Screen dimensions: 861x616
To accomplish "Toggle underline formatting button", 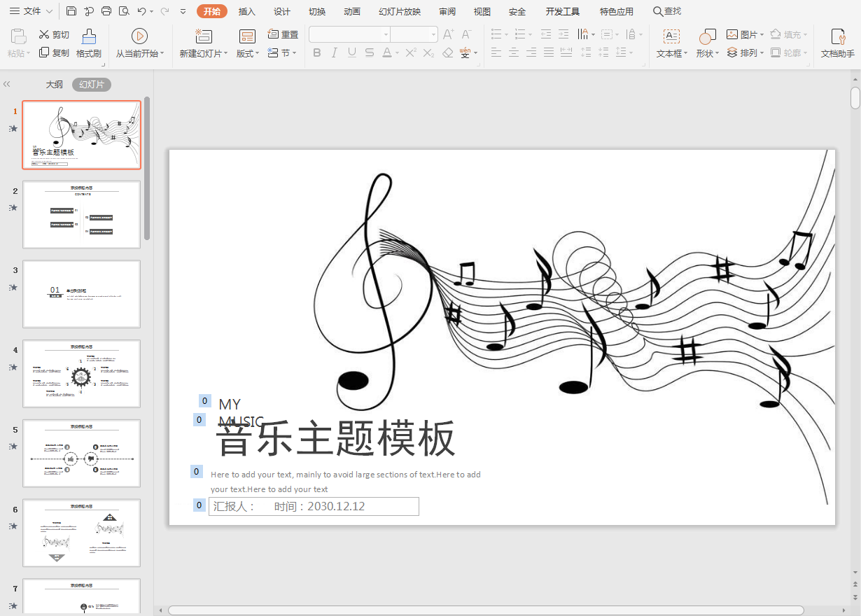I will (352, 52).
